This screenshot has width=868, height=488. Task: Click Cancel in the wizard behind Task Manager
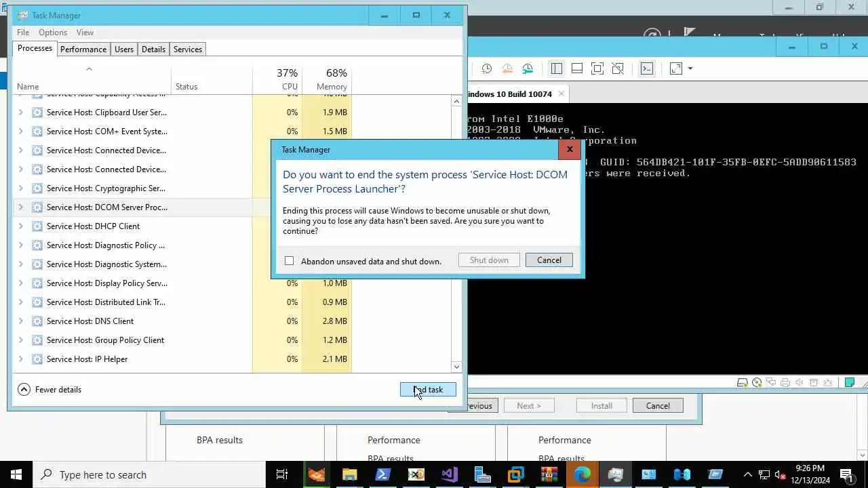[657, 406]
